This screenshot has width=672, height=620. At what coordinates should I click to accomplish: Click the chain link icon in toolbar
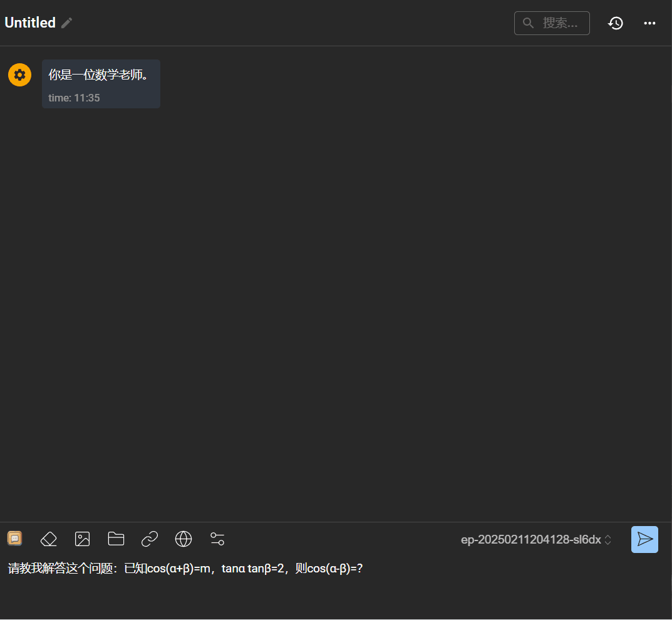(x=150, y=539)
